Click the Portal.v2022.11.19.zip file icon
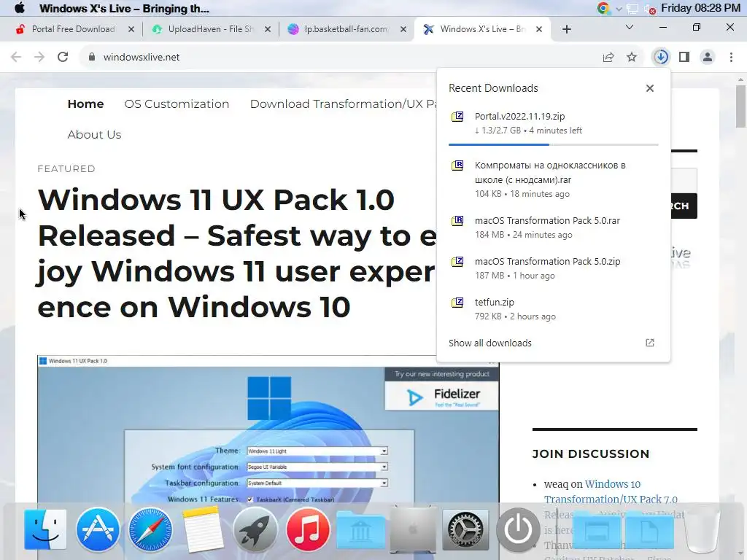 point(457,117)
